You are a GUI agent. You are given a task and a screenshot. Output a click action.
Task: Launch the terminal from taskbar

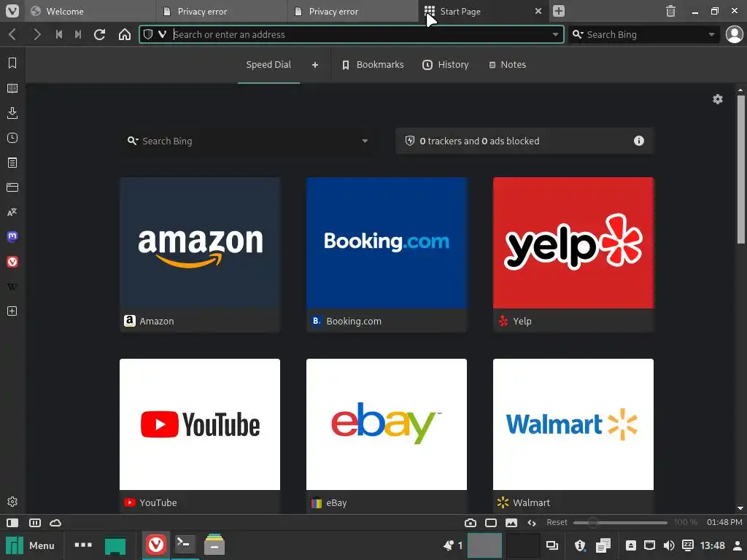coord(185,544)
